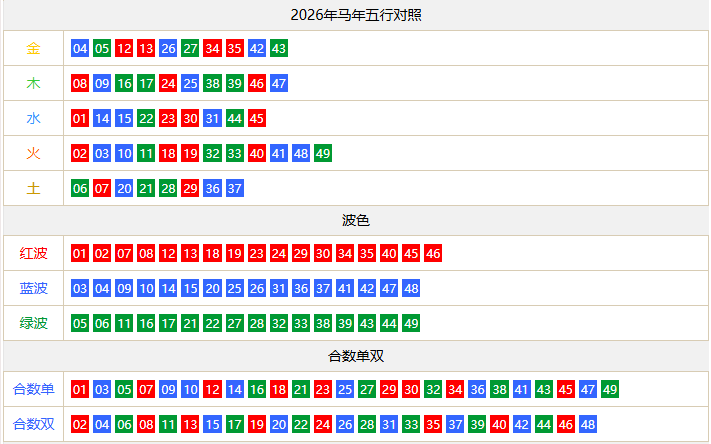This screenshot has width=711, height=444.
Task: Click blue 37 in the 土 row
Action: [x=234, y=188]
